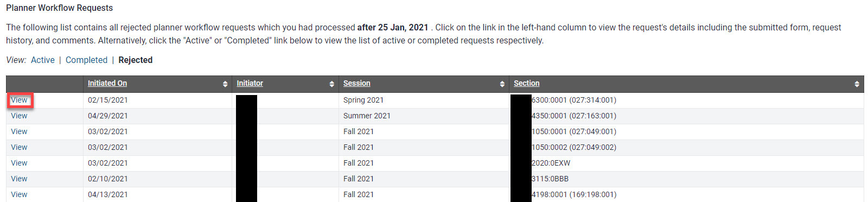View request for section 2020:0EXW
Image resolution: width=868 pixels, height=202 pixels.
coord(19,163)
